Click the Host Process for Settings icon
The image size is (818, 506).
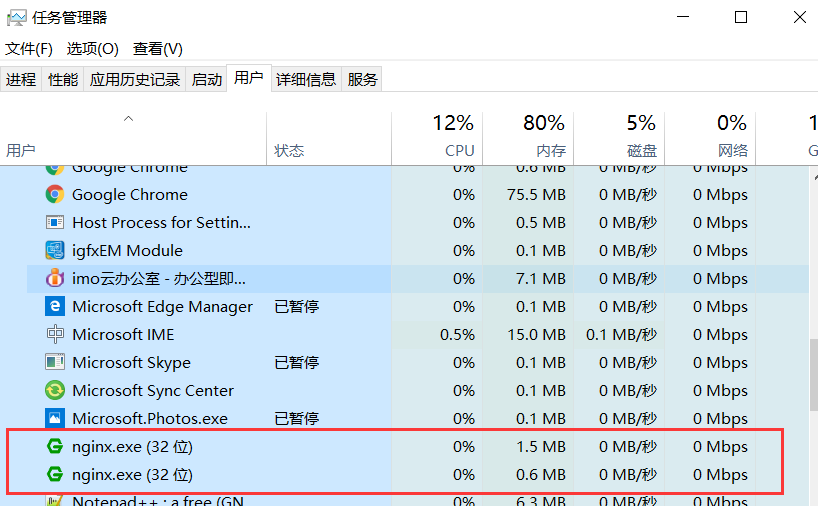(55, 223)
